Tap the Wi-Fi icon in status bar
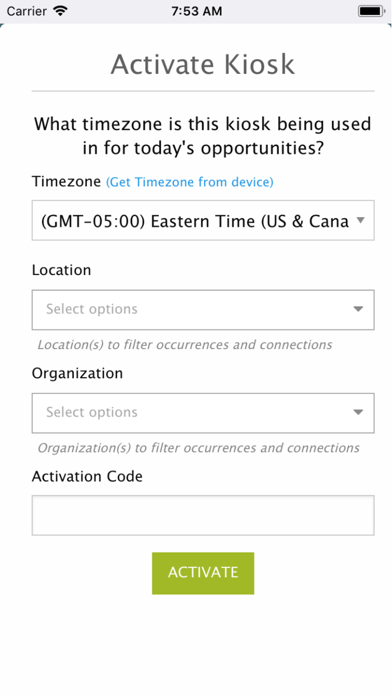Image resolution: width=392 pixels, height=696 pixels. (x=60, y=11)
